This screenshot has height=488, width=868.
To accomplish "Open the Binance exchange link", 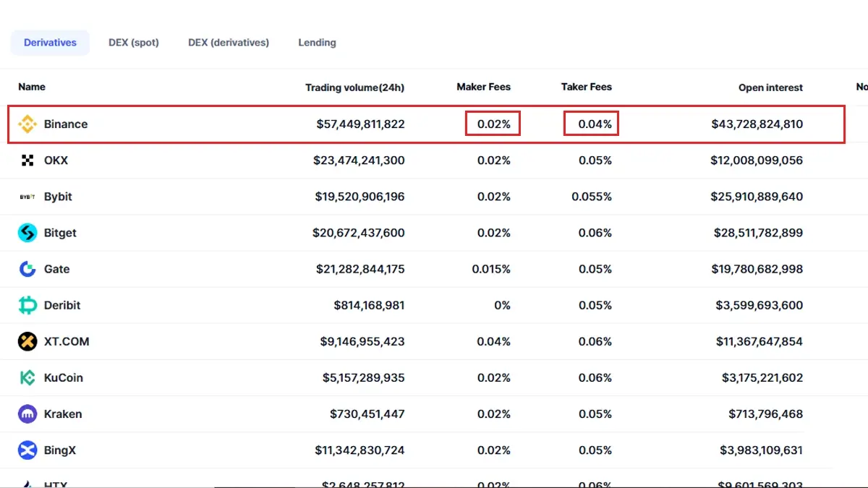I will [x=66, y=124].
